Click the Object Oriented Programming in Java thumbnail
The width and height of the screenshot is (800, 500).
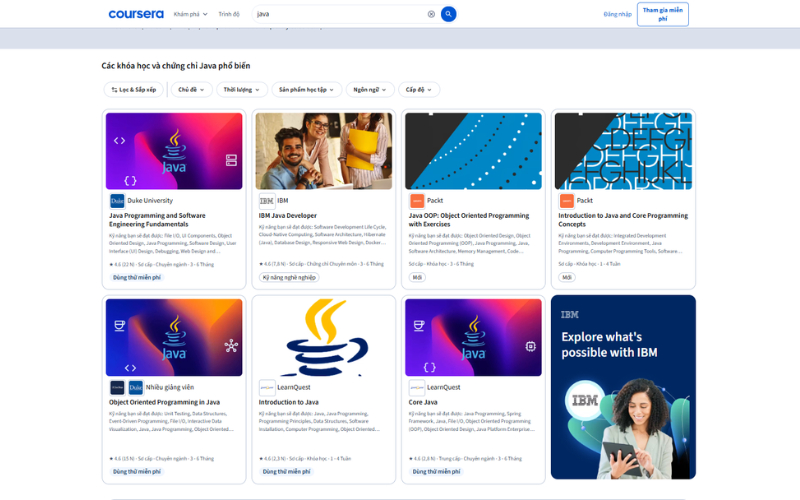pos(174,338)
